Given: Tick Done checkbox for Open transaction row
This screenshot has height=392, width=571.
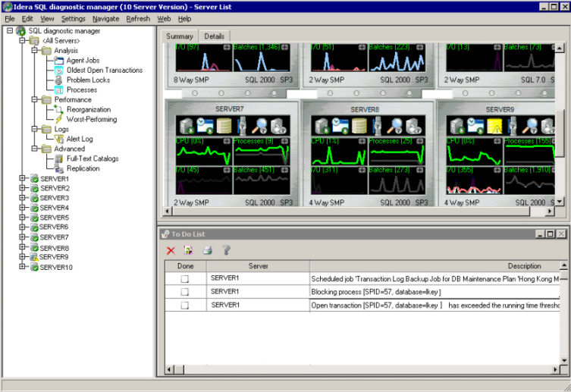Looking at the screenshot, I should (184, 305).
